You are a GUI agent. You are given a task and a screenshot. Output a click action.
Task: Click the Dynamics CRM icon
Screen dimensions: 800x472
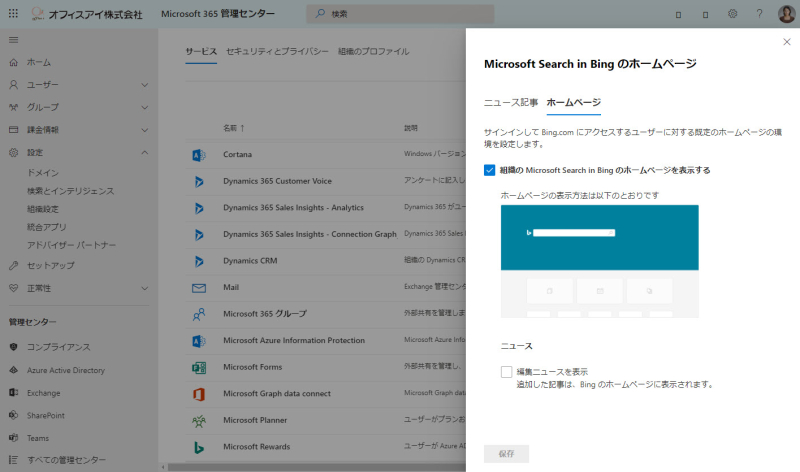[198, 261]
